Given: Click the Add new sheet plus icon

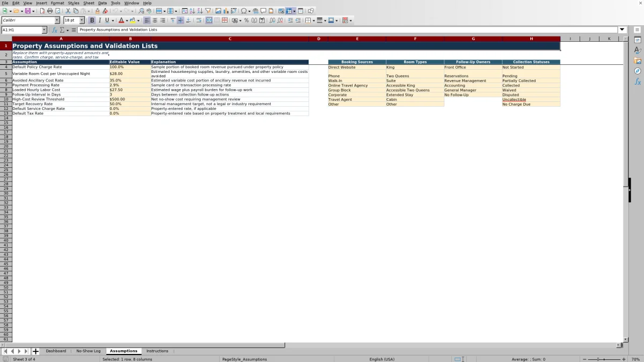Looking at the screenshot, I should (35, 351).
